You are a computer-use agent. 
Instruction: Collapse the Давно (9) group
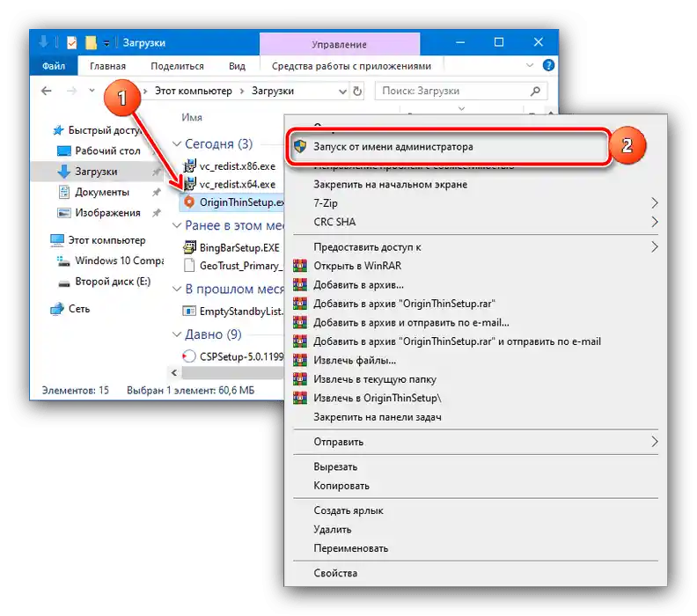(177, 334)
